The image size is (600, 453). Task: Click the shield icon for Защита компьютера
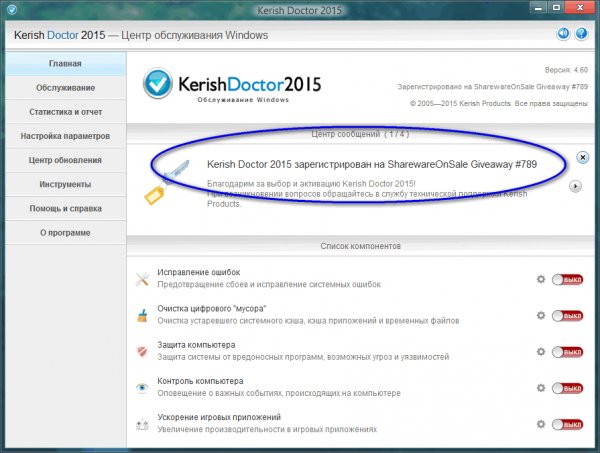(142, 352)
